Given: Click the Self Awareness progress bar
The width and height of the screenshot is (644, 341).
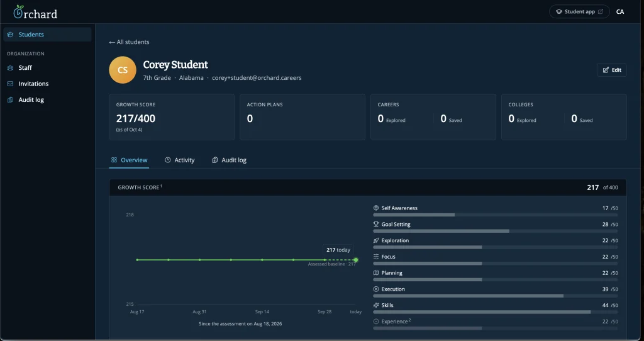Looking at the screenshot, I should (496, 215).
